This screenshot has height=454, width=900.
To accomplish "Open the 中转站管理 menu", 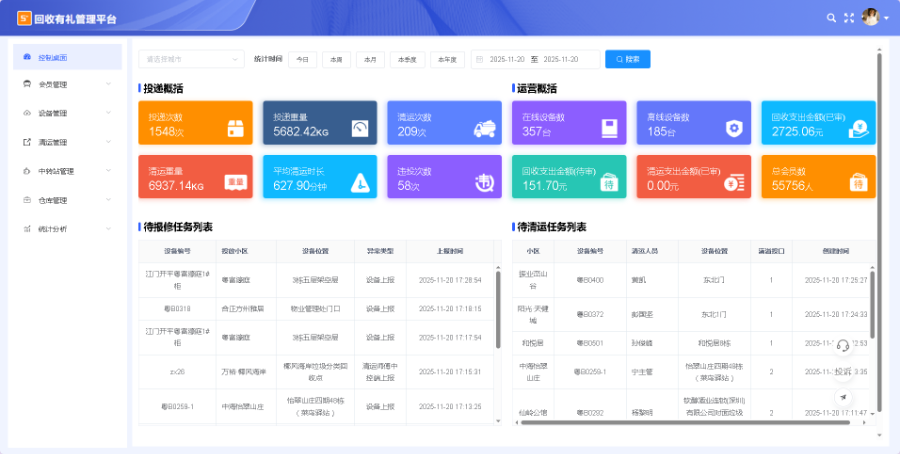I will [x=67, y=171].
